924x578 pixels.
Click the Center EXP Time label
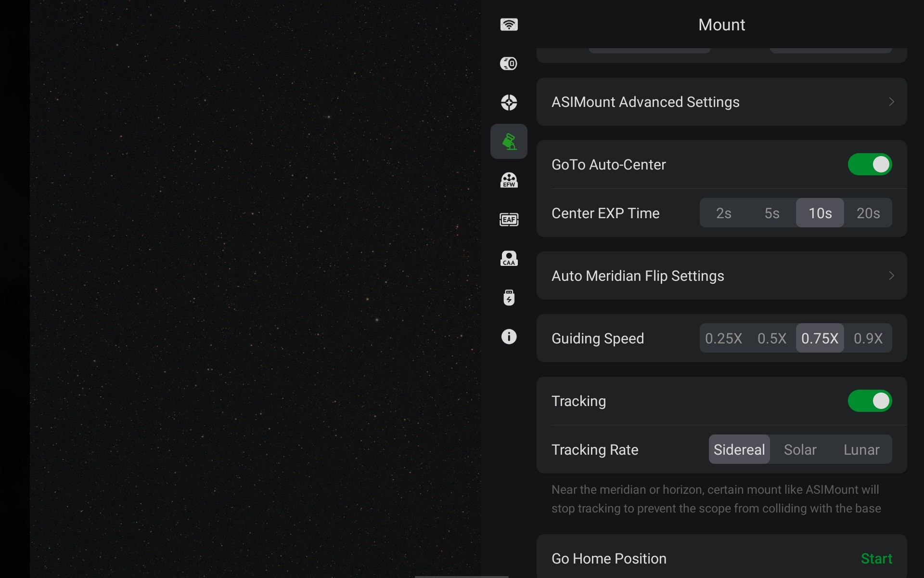(x=605, y=213)
